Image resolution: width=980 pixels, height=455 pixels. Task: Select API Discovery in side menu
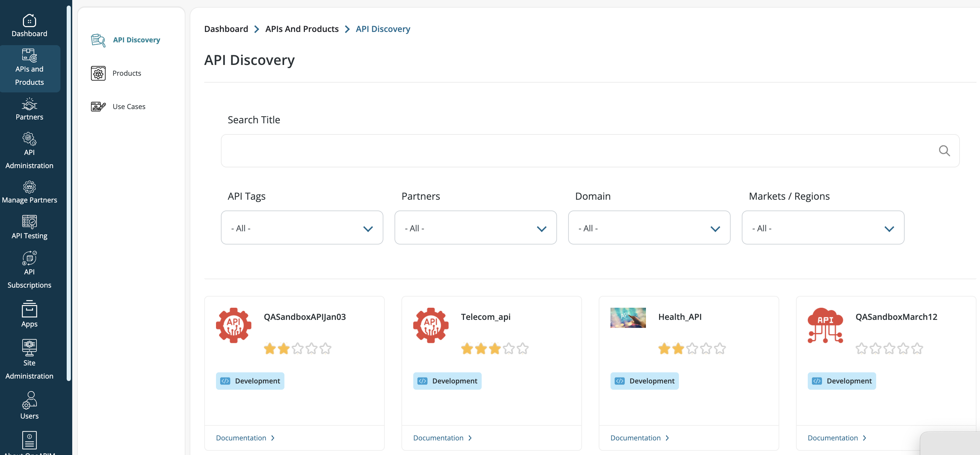pos(136,40)
